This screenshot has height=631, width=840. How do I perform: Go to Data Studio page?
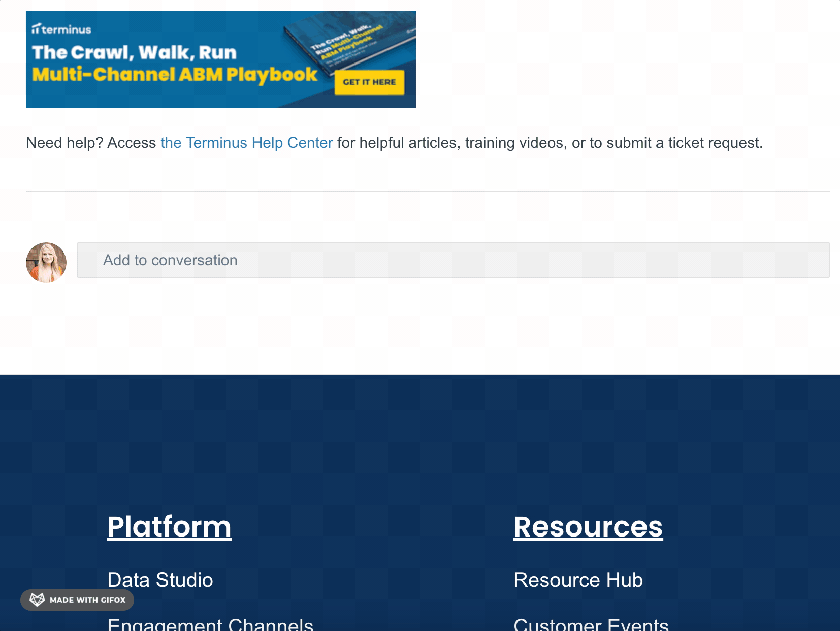160,580
